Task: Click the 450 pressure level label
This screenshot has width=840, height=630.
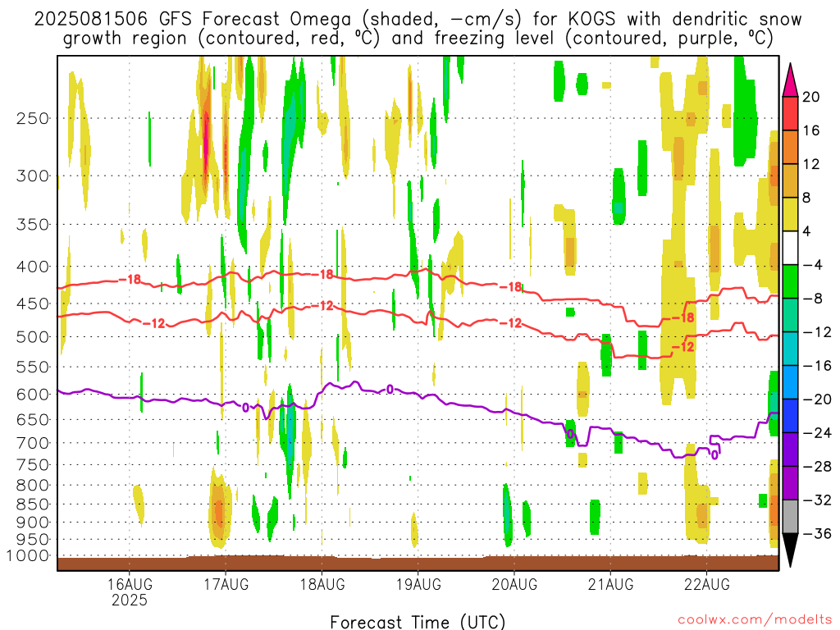Action: [x=33, y=304]
